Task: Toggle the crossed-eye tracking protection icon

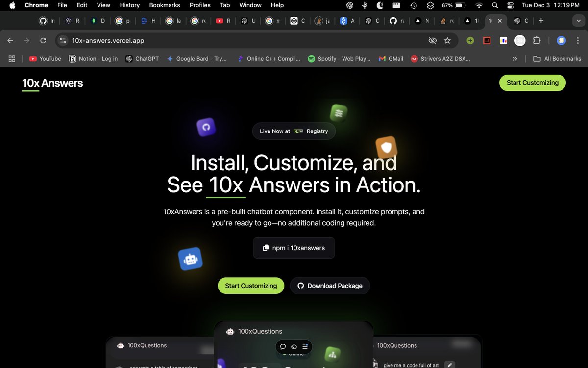Action: click(x=432, y=41)
